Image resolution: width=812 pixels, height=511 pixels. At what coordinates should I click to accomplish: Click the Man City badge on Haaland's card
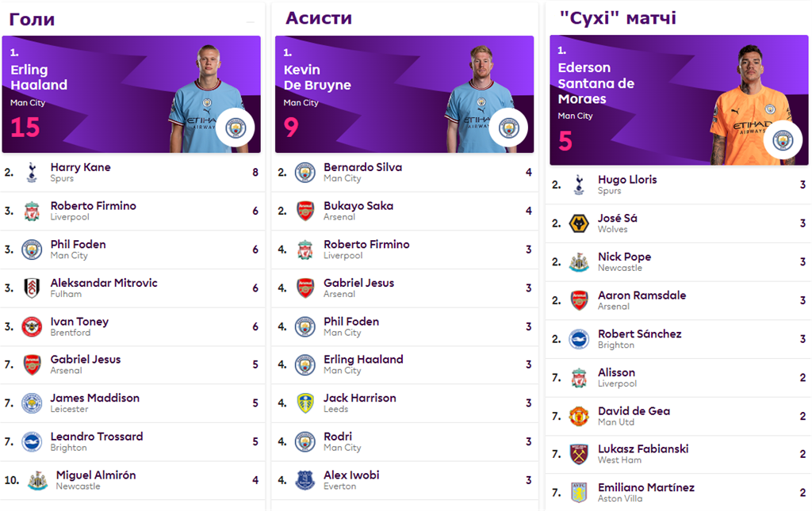click(x=236, y=128)
